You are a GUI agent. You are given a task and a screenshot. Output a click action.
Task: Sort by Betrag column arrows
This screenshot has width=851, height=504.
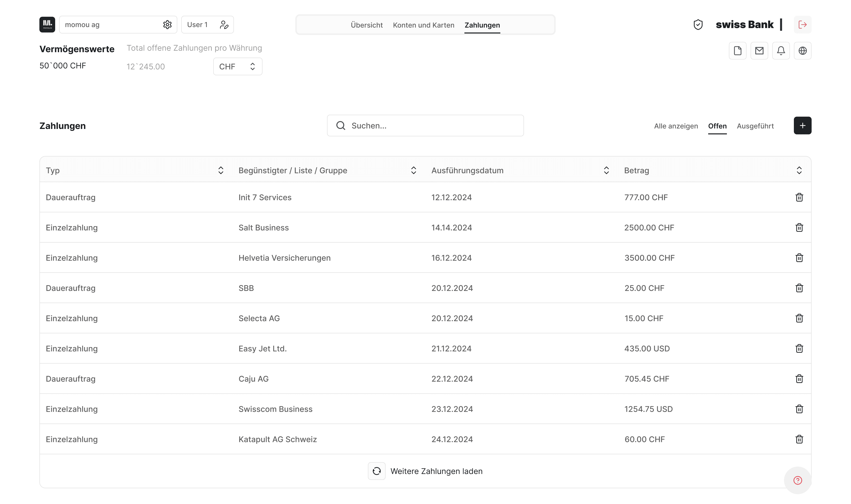pyautogui.click(x=799, y=171)
